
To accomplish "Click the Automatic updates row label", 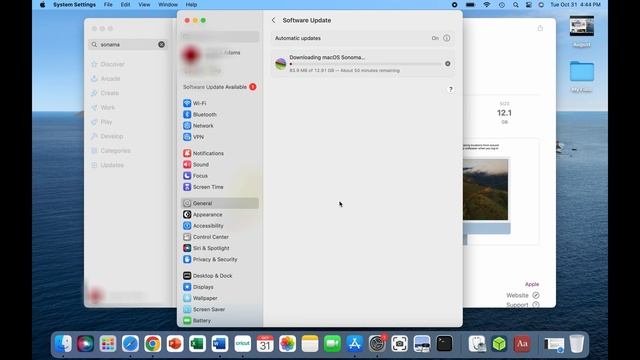I will 298,38.
